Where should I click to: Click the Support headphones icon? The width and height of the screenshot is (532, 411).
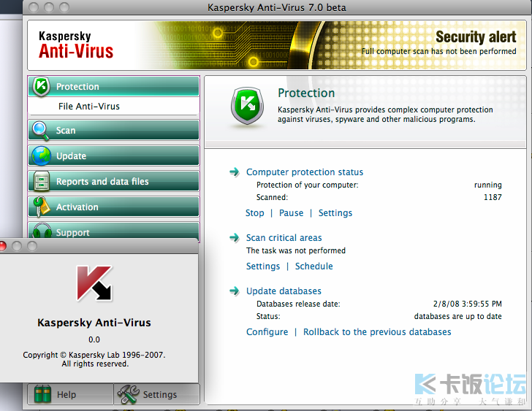[x=42, y=231]
